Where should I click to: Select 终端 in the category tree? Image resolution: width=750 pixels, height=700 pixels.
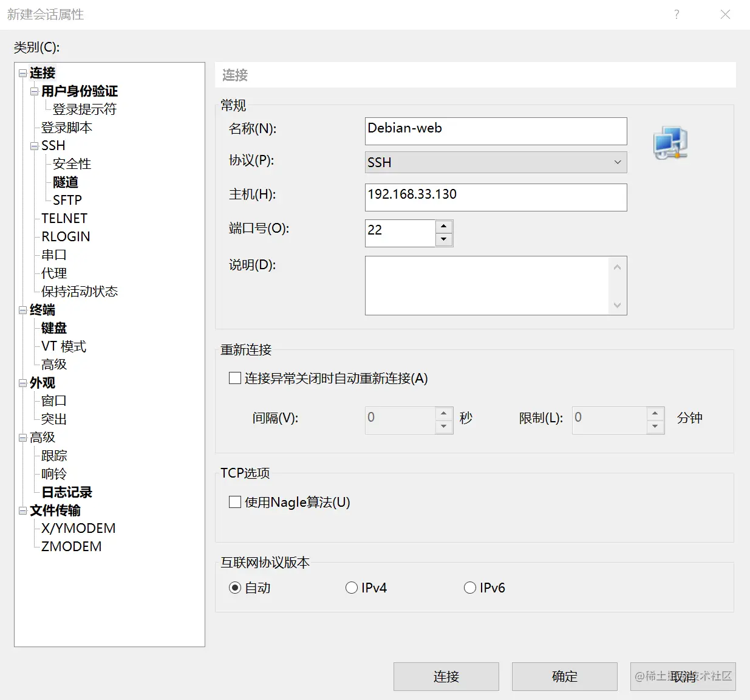[x=43, y=310]
